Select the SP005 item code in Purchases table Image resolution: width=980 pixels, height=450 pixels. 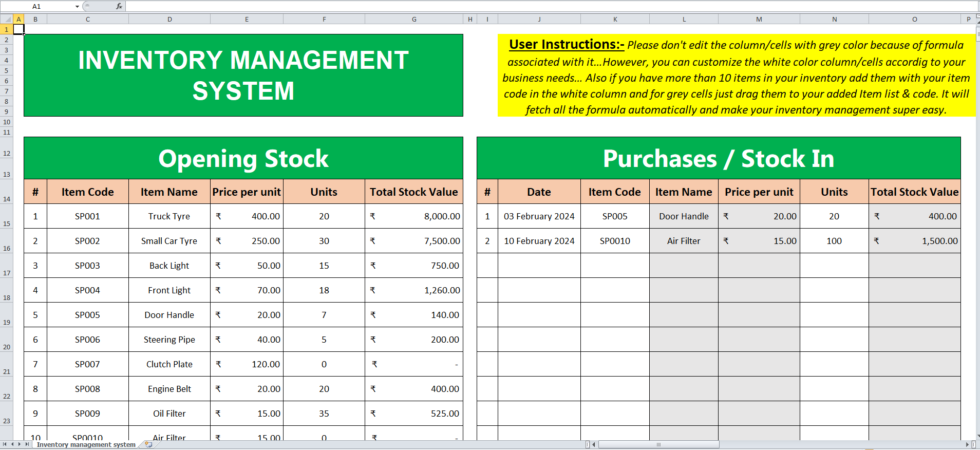point(615,216)
